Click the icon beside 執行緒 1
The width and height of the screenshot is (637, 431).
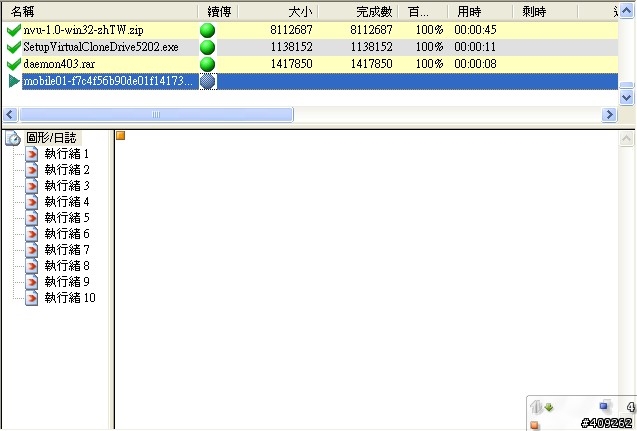[x=32, y=154]
